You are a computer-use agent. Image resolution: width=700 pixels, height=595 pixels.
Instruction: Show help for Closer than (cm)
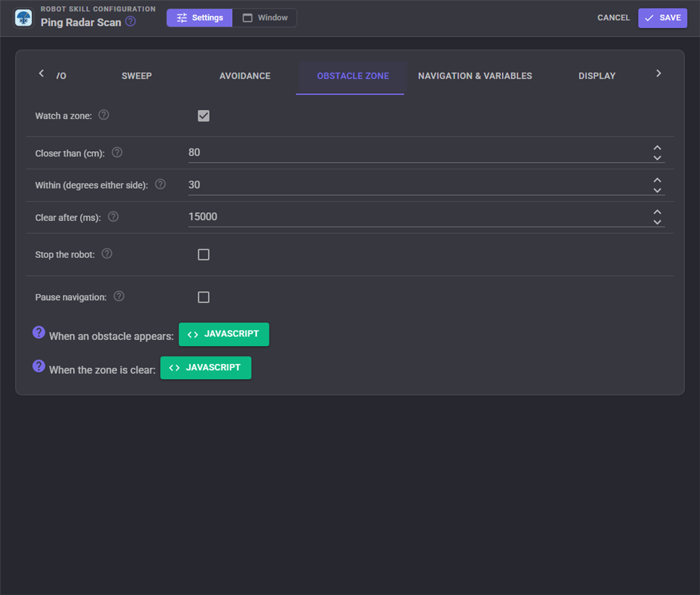[x=117, y=153]
